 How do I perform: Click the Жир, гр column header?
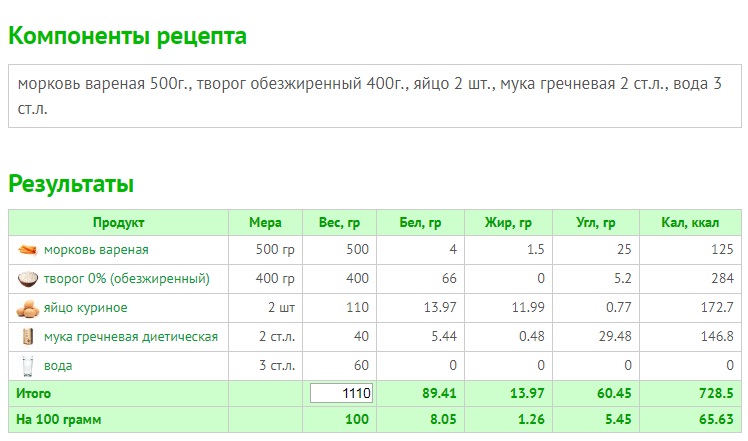point(508,222)
